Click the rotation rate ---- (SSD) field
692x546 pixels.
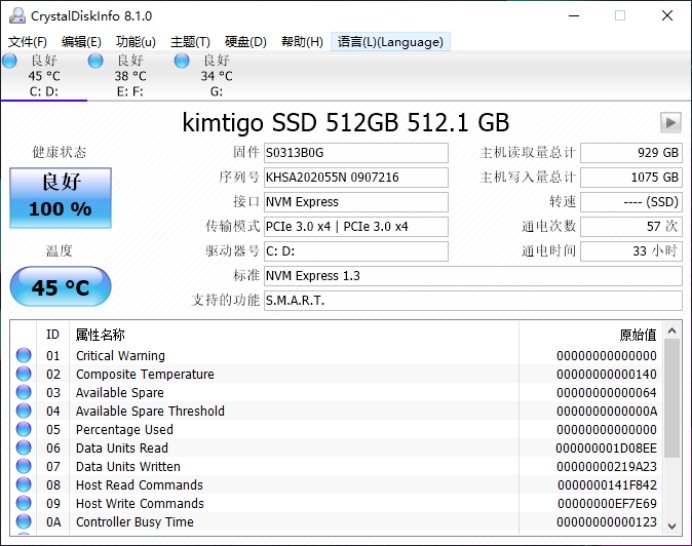[631, 202]
